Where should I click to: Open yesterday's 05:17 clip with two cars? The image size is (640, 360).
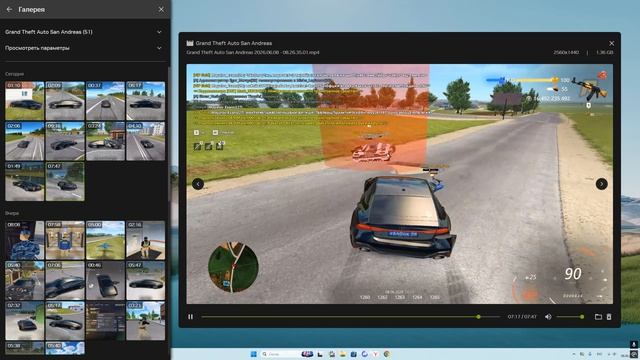(65, 321)
